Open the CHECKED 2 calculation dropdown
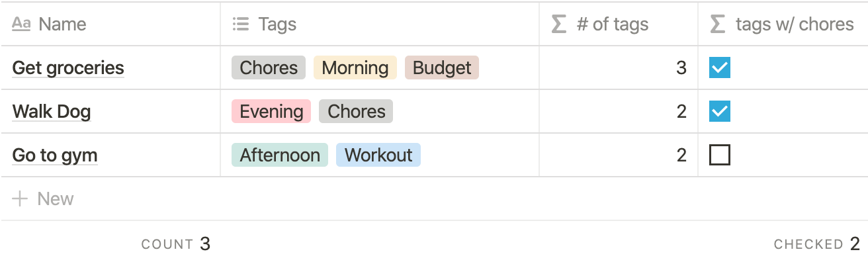The height and width of the screenshot is (266, 868). (817, 244)
